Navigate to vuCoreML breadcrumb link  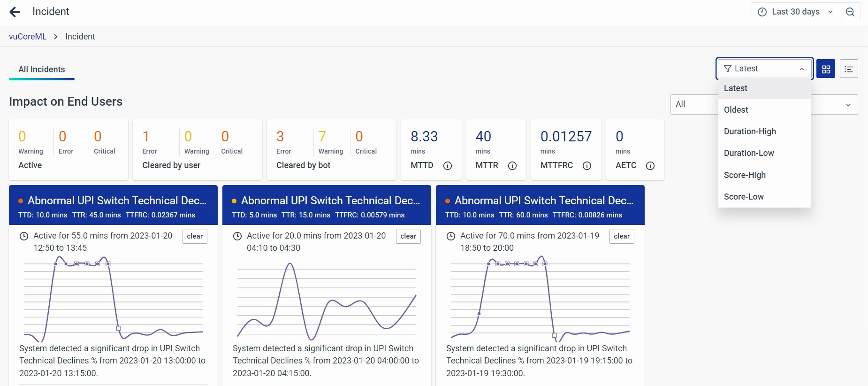click(28, 37)
